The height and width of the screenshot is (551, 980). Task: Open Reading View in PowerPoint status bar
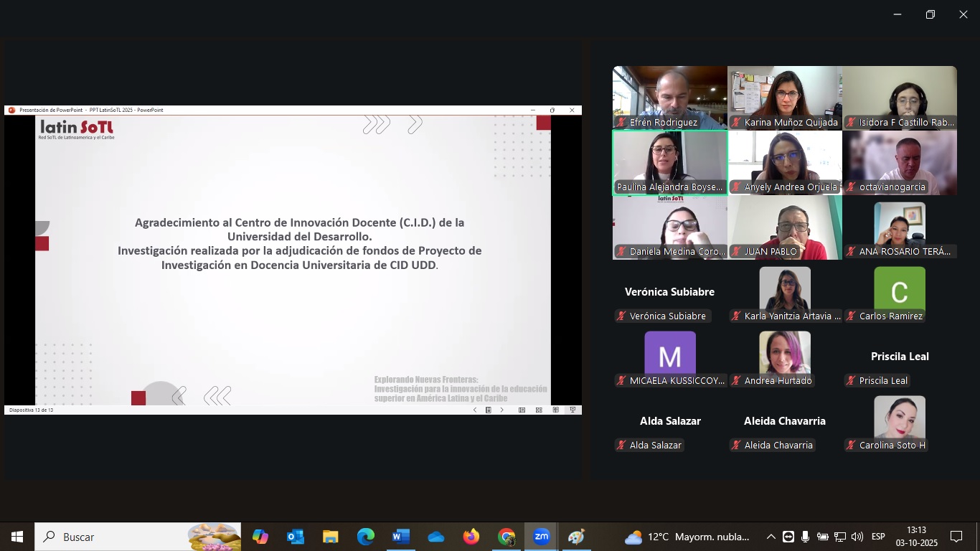coord(555,410)
